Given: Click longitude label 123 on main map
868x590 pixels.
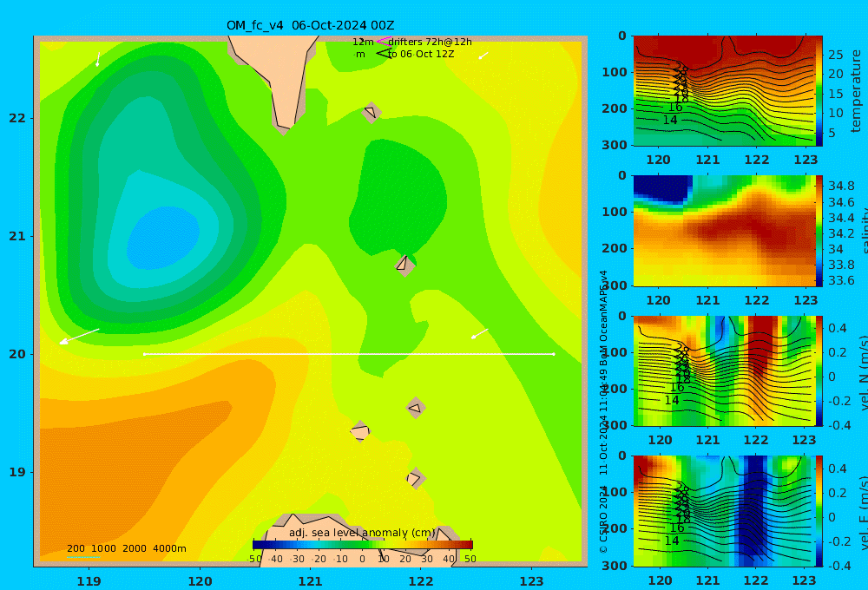Looking at the screenshot, I should pos(532,581).
